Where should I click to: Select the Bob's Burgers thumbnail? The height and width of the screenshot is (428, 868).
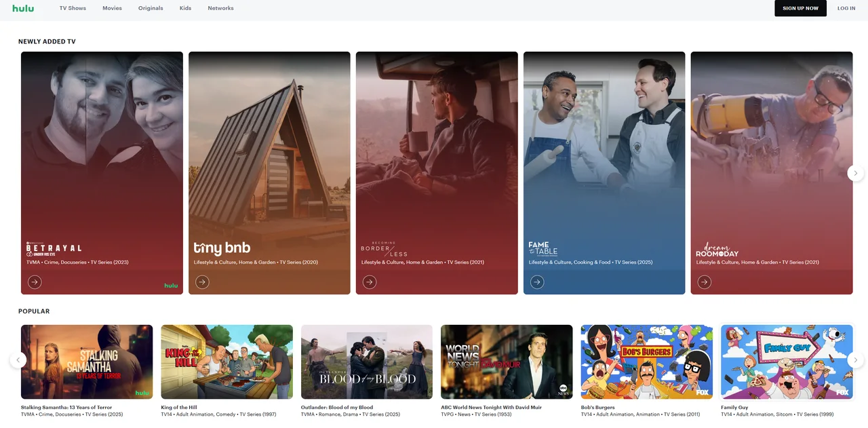tap(647, 362)
